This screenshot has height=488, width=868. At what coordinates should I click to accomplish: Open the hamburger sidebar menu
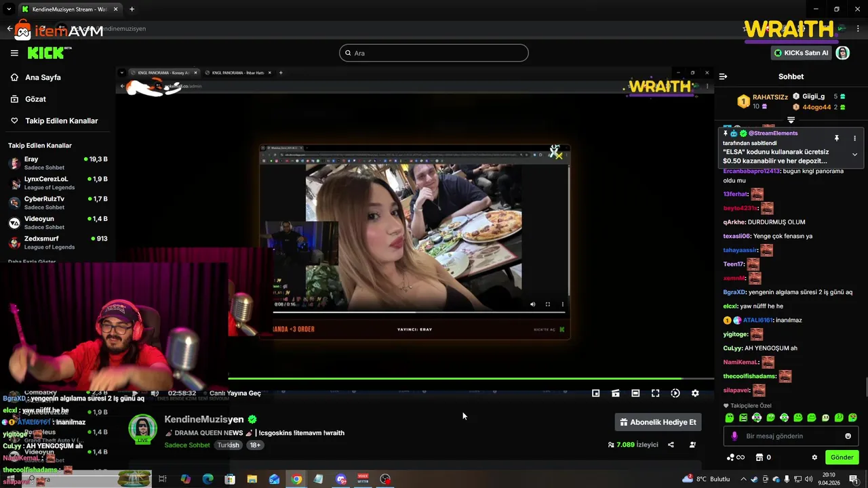[14, 53]
